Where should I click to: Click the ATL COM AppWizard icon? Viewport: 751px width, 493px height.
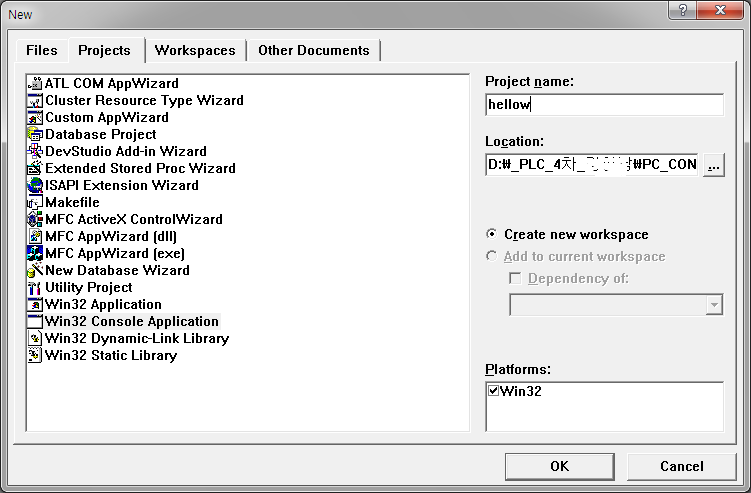pos(35,83)
